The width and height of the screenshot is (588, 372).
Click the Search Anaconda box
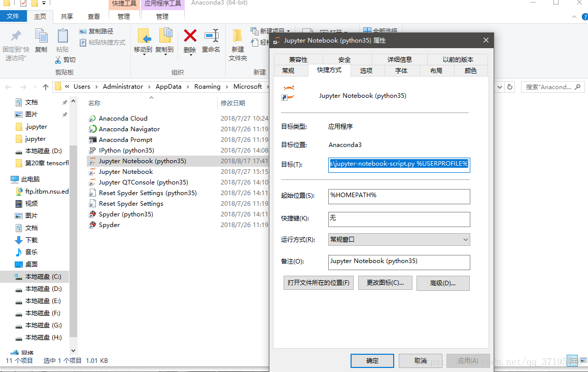pyautogui.click(x=553, y=87)
